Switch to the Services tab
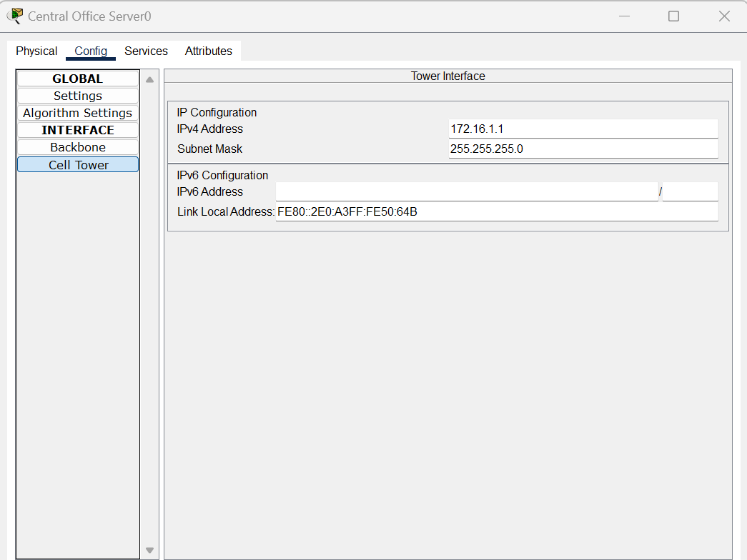747x560 pixels. point(146,51)
